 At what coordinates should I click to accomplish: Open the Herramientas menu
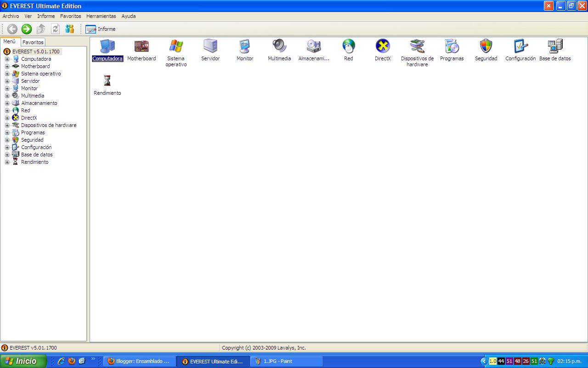coord(101,16)
